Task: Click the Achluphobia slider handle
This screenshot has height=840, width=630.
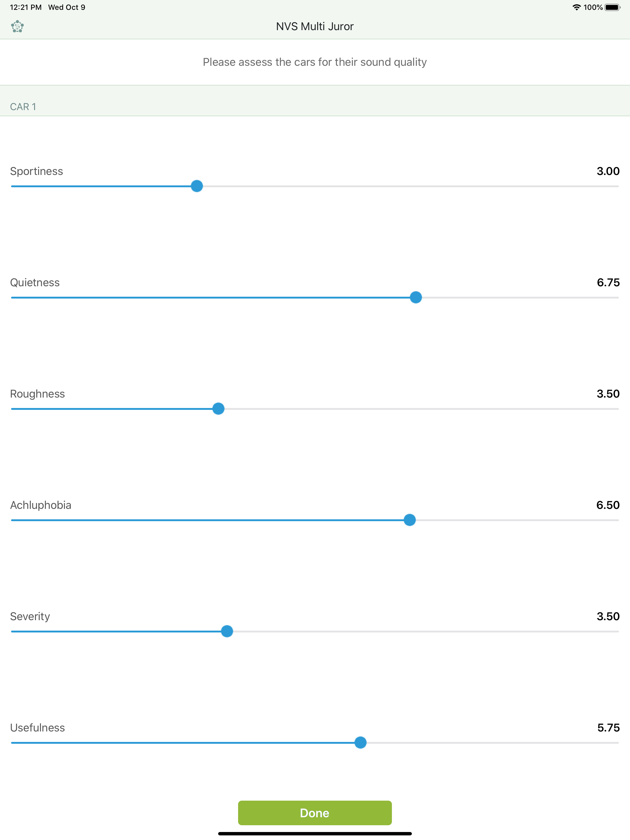Action: 410,520
